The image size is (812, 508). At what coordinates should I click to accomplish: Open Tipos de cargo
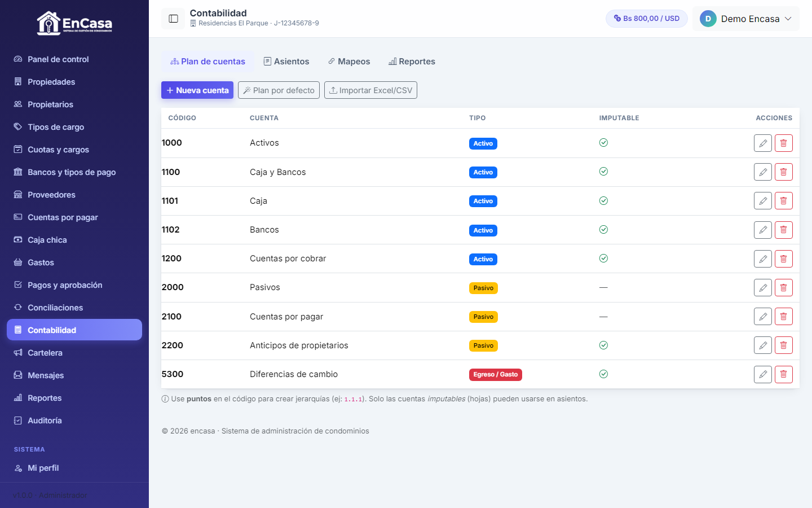[74, 127]
